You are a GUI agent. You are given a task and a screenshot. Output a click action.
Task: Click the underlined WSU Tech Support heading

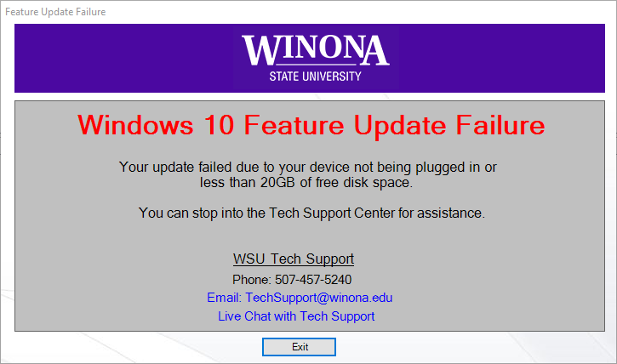click(294, 259)
